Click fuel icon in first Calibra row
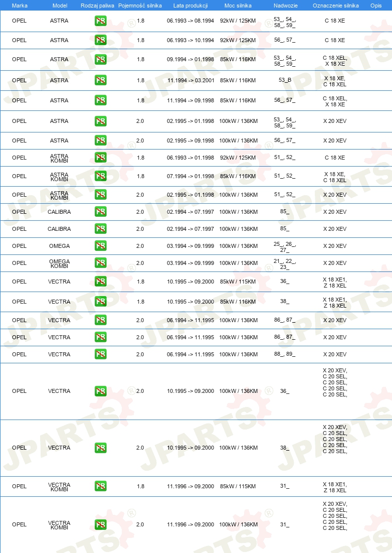 tap(100, 212)
